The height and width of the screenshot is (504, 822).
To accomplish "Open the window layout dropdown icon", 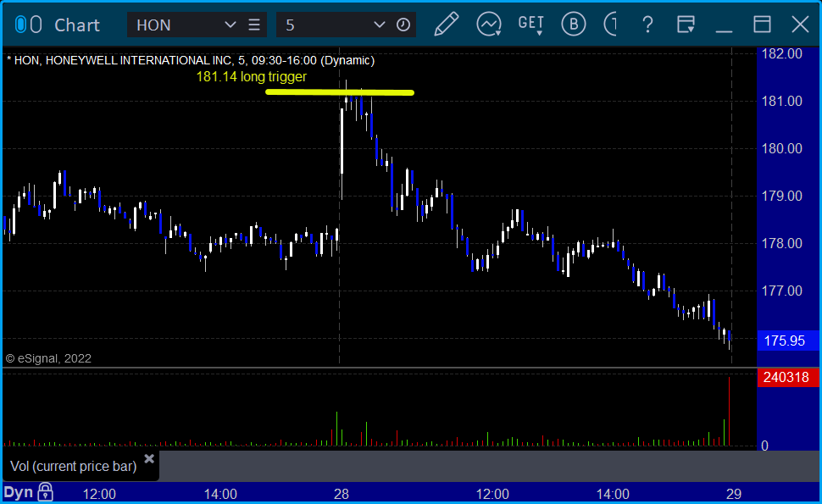I will (x=686, y=25).
